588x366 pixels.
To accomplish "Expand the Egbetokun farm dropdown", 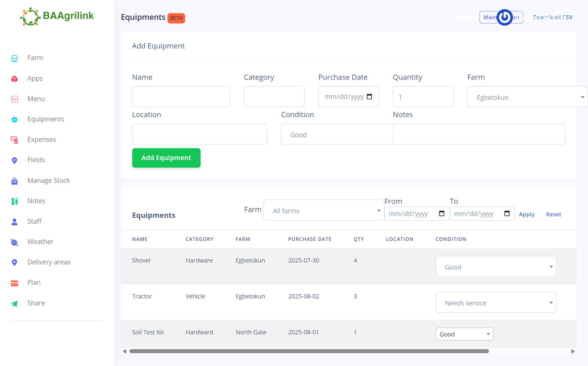I will coord(527,97).
